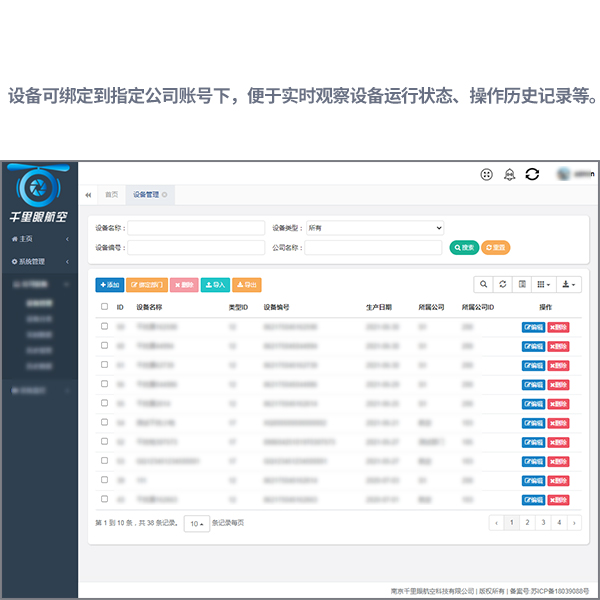Tick the checkbox of the seventh table row
The width and height of the screenshot is (600, 600).
tap(104, 441)
